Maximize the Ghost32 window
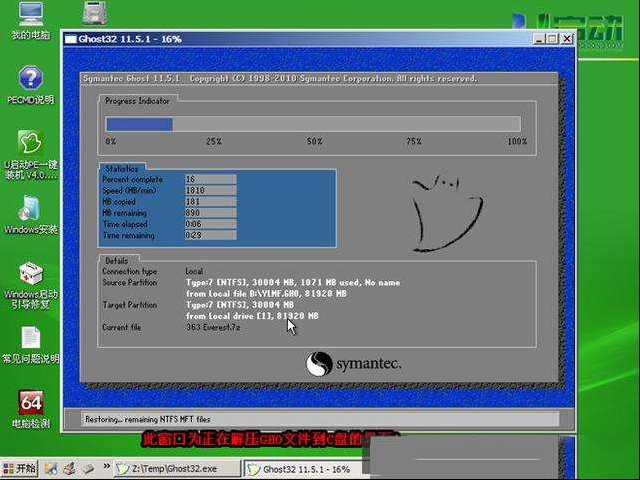This screenshot has height=480, width=640. click(553, 39)
